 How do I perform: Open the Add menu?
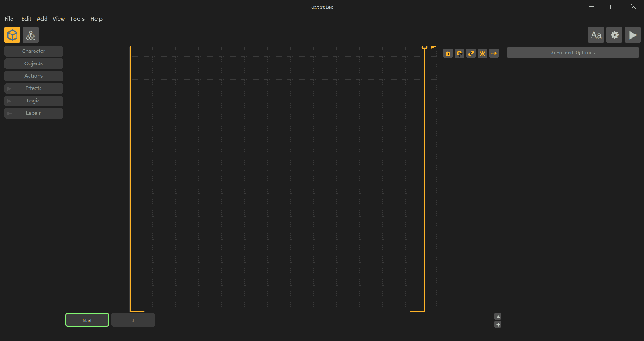click(42, 18)
